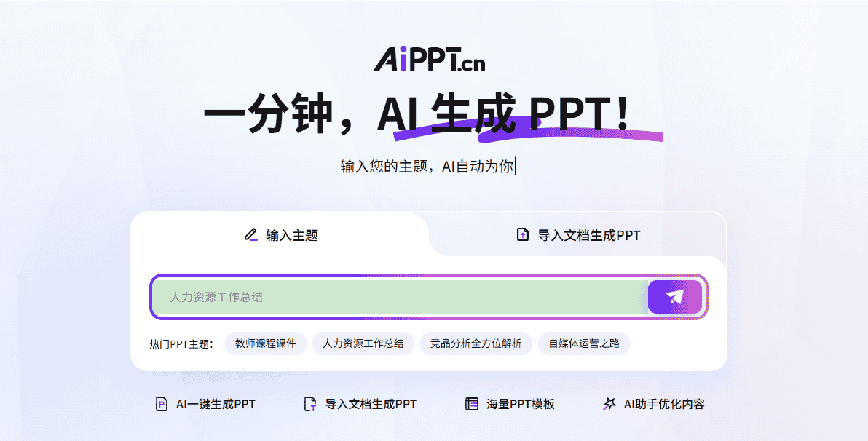Select the 自媒体运营之路 topic chip

point(584,343)
